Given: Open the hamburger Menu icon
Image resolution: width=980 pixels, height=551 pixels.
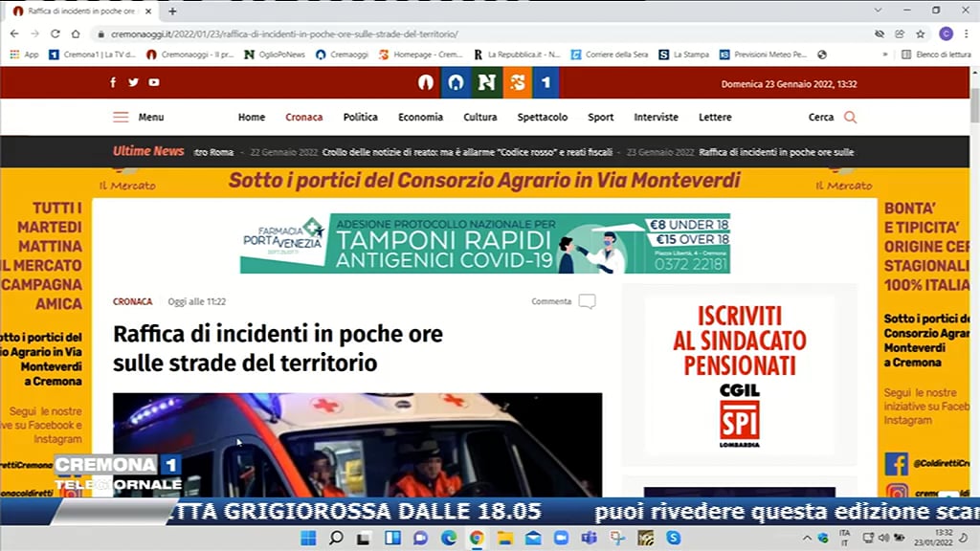Looking at the screenshot, I should (121, 118).
